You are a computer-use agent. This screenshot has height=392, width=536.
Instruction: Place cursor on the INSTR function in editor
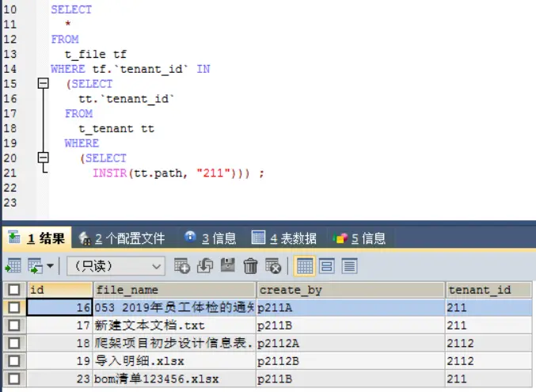110,173
